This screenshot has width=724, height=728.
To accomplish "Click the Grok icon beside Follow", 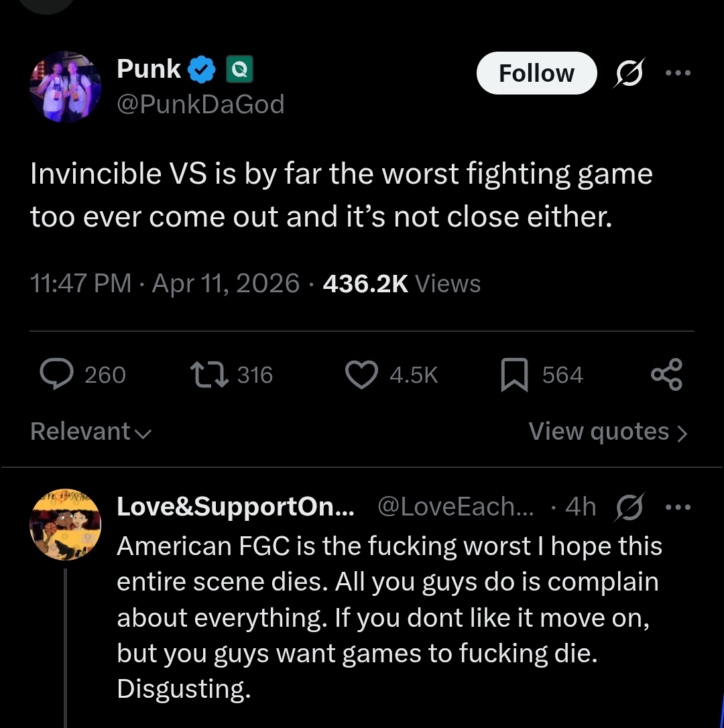I will 629,72.
